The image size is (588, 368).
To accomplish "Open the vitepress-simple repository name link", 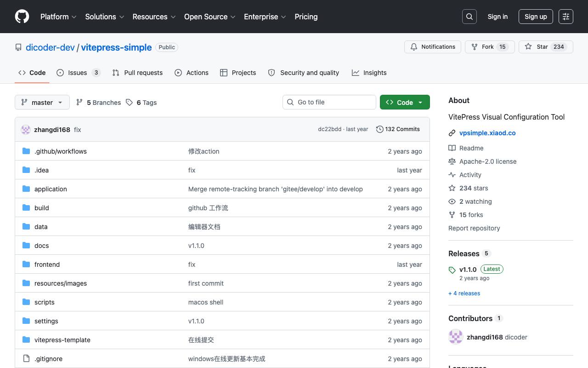I will [x=116, y=47].
